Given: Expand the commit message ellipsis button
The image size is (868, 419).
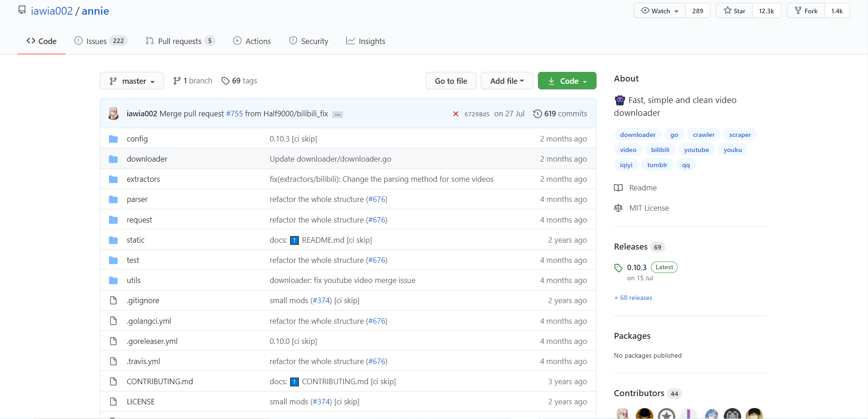Looking at the screenshot, I should click(337, 114).
